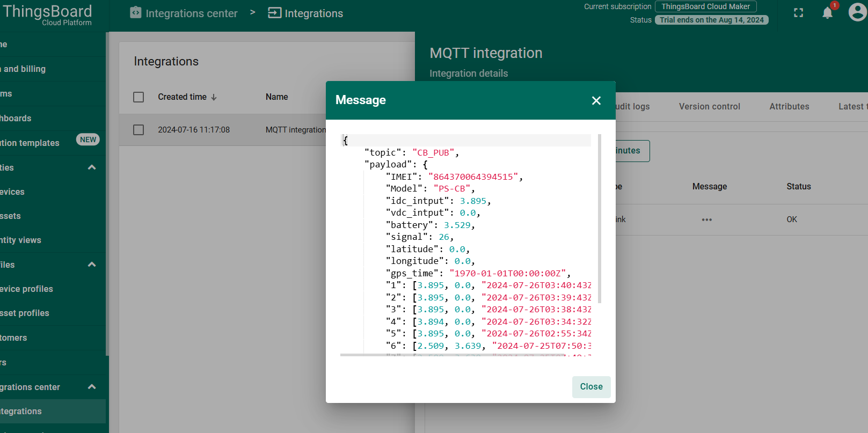The image size is (868, 433).
Task: Click the Integrations breadcrumb arrow icon
Action: click(274, 13)
